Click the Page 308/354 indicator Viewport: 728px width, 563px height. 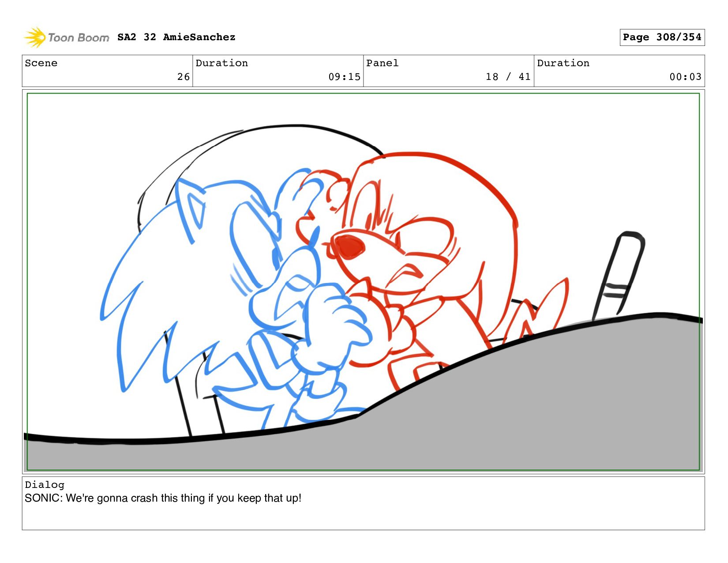pos(662,37)
